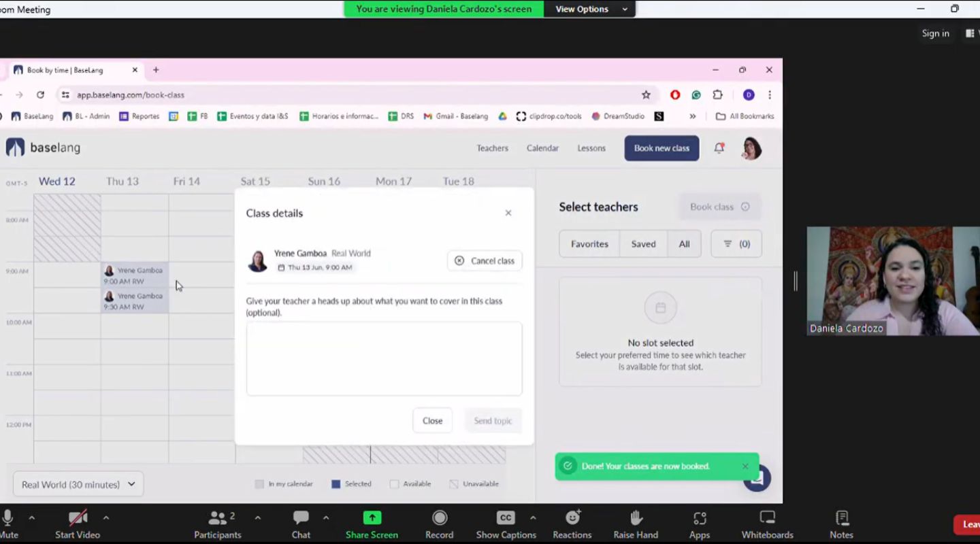The height and width of the screenshot is (544, 980).
Task: Select the Saved teachers tab
Action: [643, 244]
